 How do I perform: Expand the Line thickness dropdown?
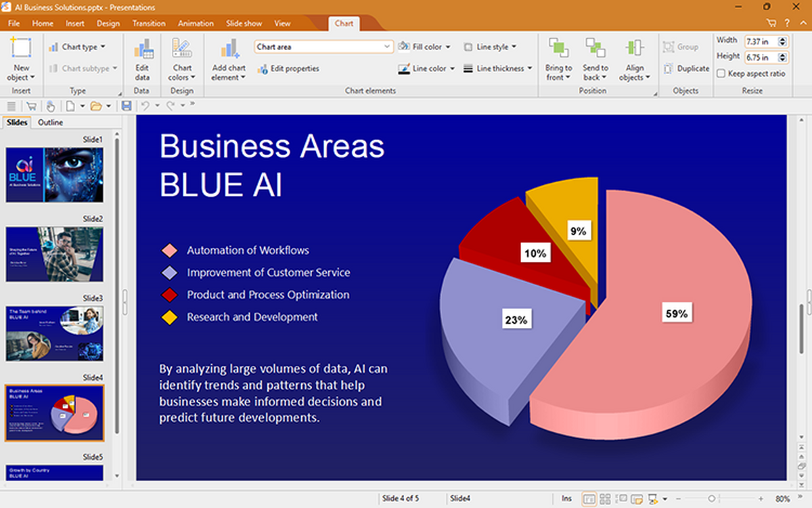click(498, 68)
